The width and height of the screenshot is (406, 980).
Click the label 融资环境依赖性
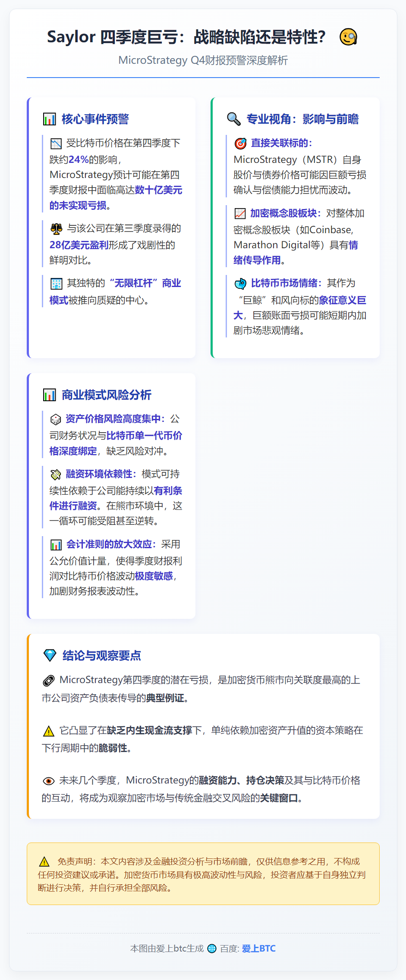pyautogui.click(x=101, y=474)
